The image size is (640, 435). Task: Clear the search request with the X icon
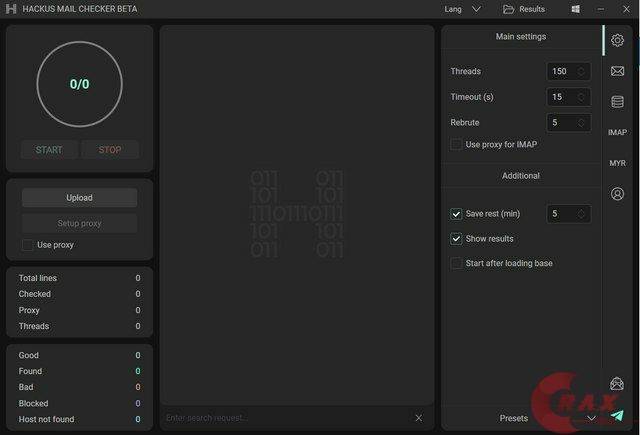[418, 418]
